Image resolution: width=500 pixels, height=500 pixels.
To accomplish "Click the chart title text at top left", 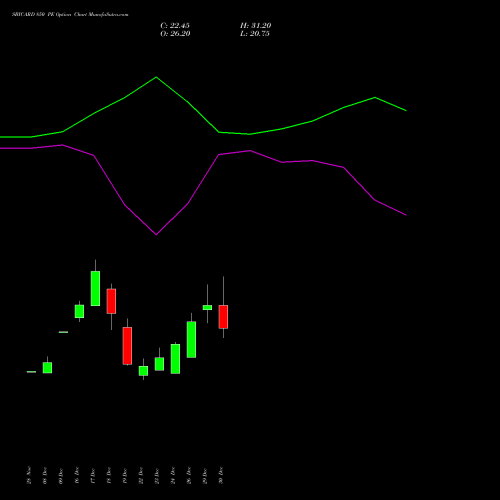I will (70, 15).
